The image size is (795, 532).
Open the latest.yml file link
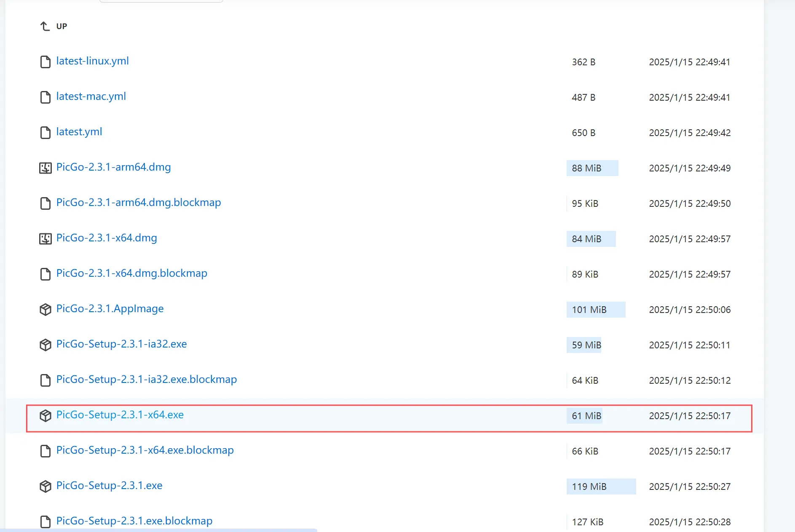(79, 132)
